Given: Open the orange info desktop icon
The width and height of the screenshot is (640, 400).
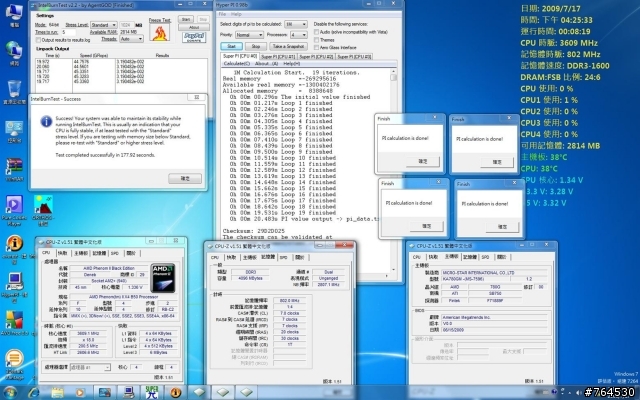Looking at the screenshot, I should (x=14, y=248).
